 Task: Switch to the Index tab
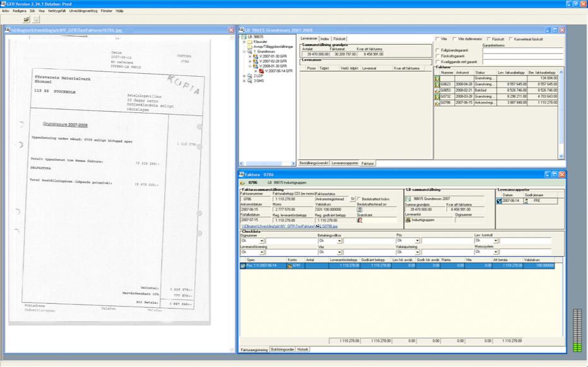click(x=325, y=38)
